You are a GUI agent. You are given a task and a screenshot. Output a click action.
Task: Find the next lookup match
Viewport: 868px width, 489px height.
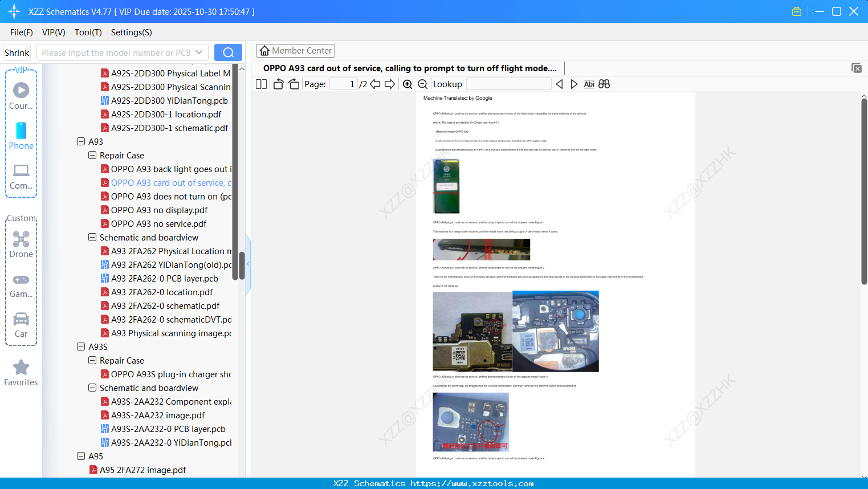pyautogui.click(x=574, y=84)
